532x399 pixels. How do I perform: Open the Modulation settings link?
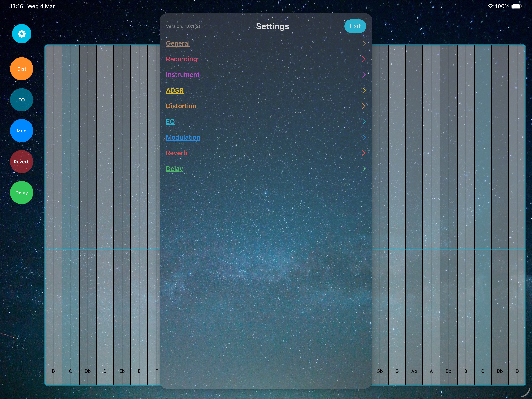(183, 137)
